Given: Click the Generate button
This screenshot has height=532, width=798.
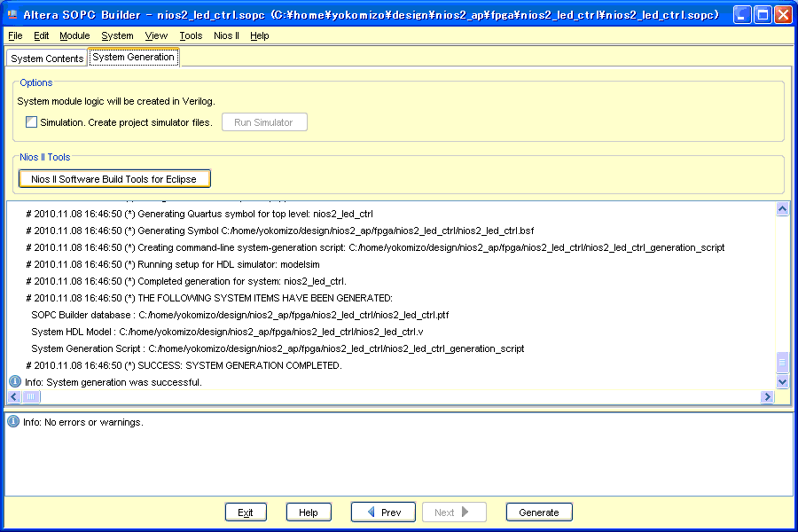Looking at the screenshot, I should coord(539,512).
